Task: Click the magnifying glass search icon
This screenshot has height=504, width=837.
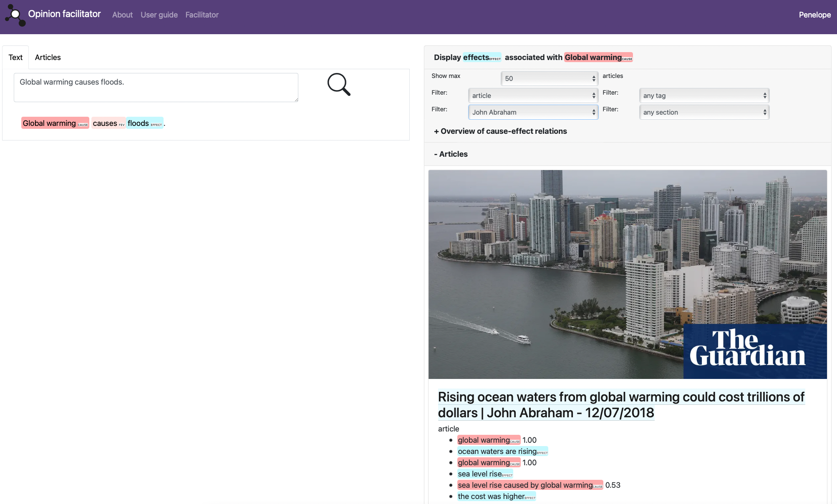Action: (x=339, y=84)
